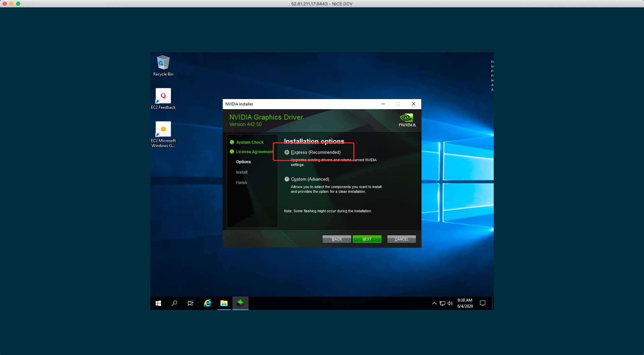Open Task View from the taskbar

tap(191, 303)
